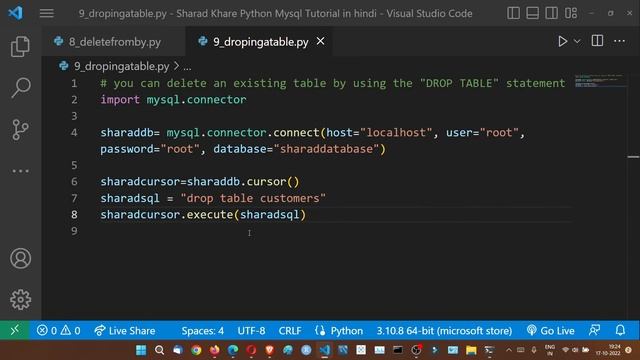This screenshot has width=640, height=360.
Task: Show errors and warnings problems panel
Action: (58, 330)
